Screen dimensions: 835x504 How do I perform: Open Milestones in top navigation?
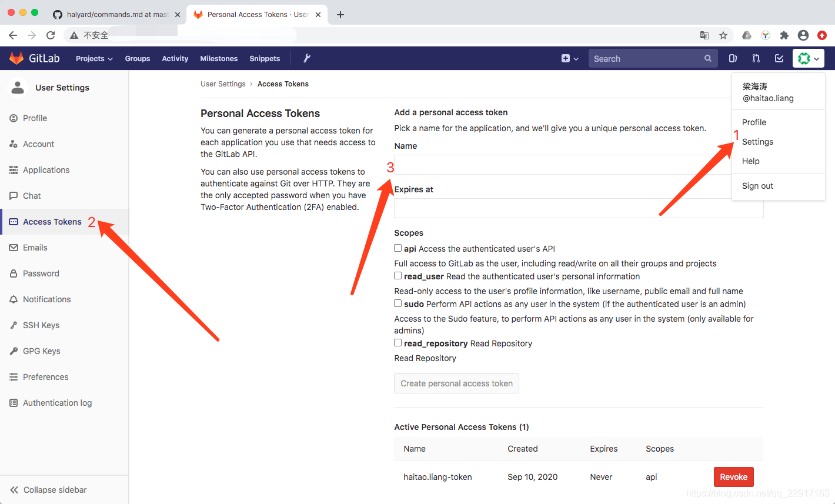click(219, 59)
